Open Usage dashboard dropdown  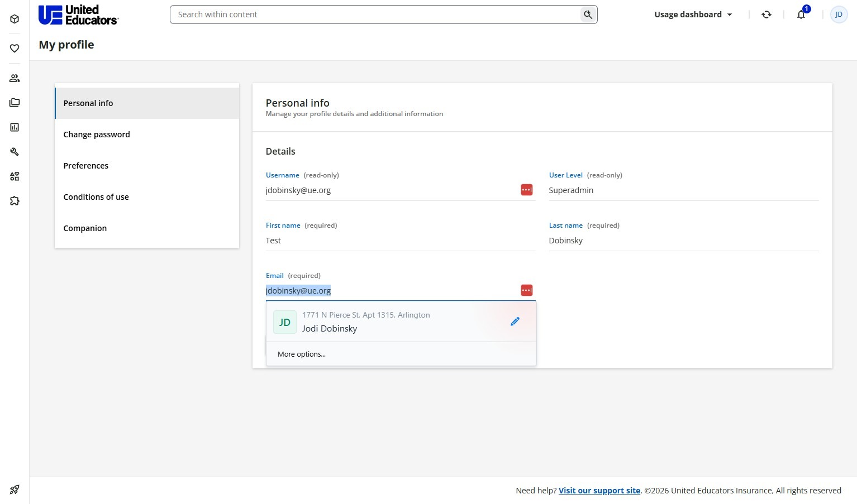pos(693,15)
